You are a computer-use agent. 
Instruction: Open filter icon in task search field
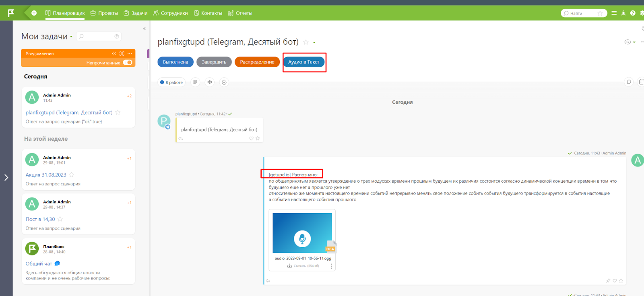117,36
